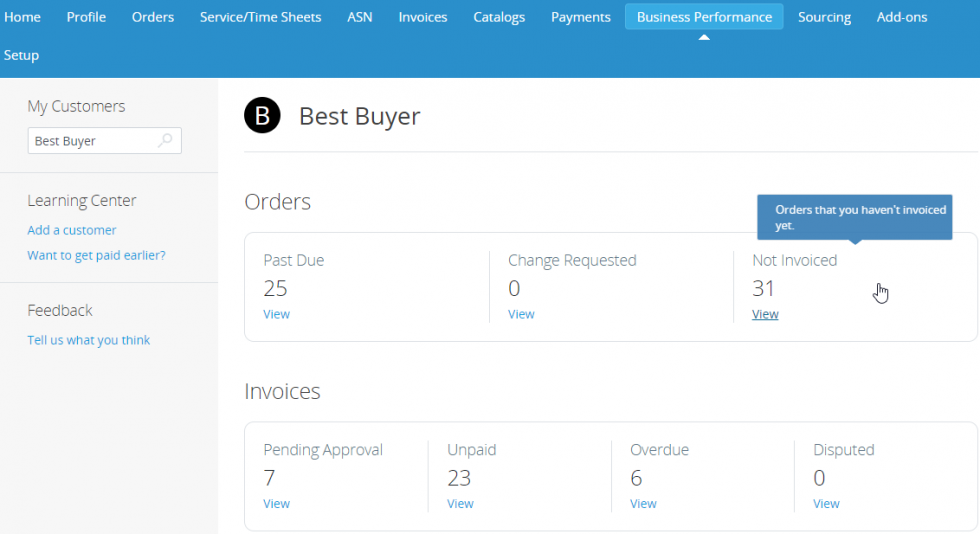980x534 pixels.
Task: Click 'Tell us what you think' feedback link
Action: (88, 340)
